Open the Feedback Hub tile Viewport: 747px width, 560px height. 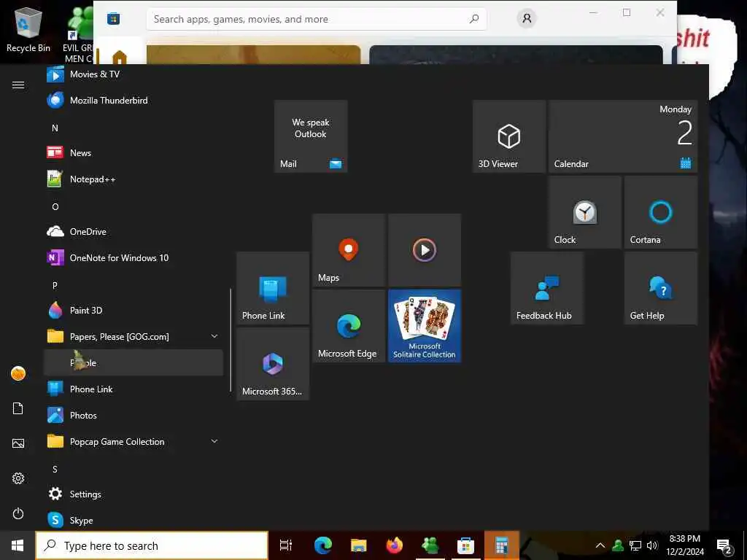[x=547, y=288]
